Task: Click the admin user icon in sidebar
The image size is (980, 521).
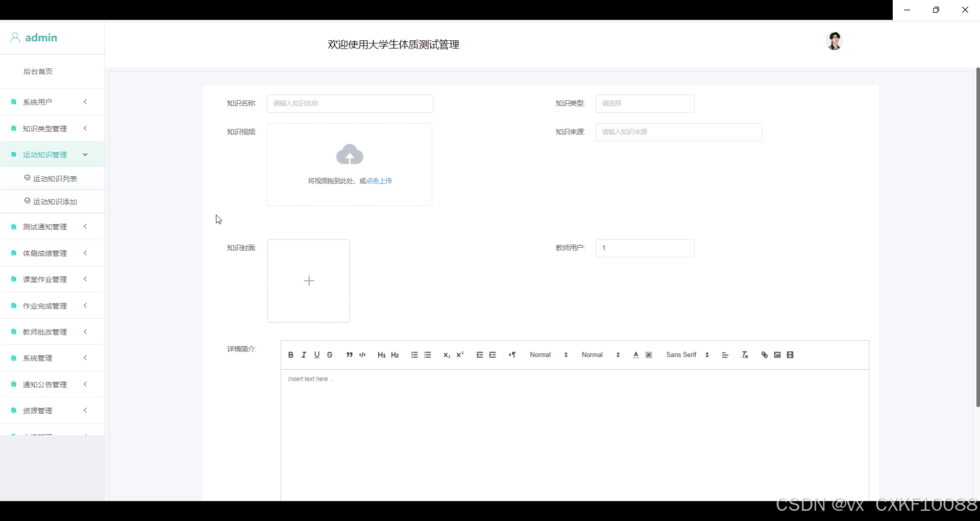Action: point(15,38)
